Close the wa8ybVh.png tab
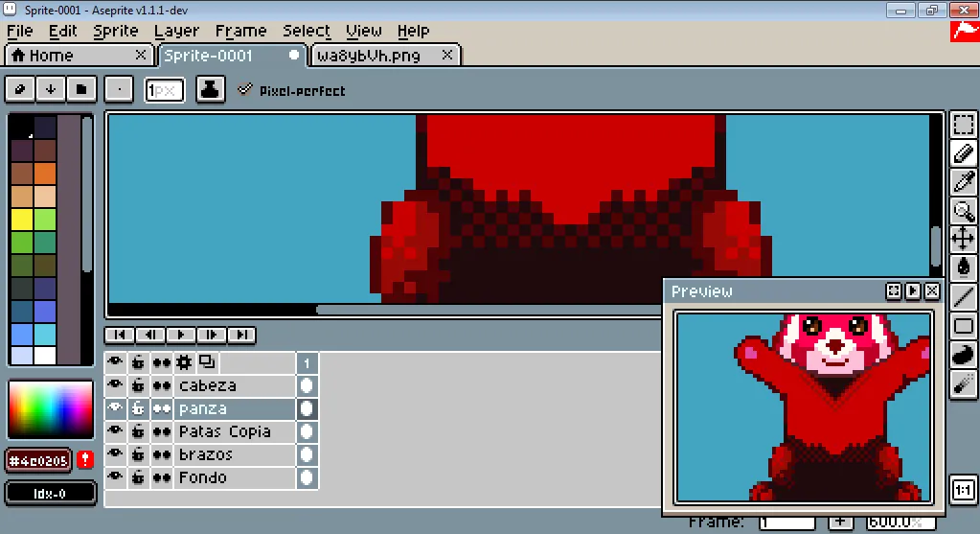The image size is (980, 534). click(446, 55)
